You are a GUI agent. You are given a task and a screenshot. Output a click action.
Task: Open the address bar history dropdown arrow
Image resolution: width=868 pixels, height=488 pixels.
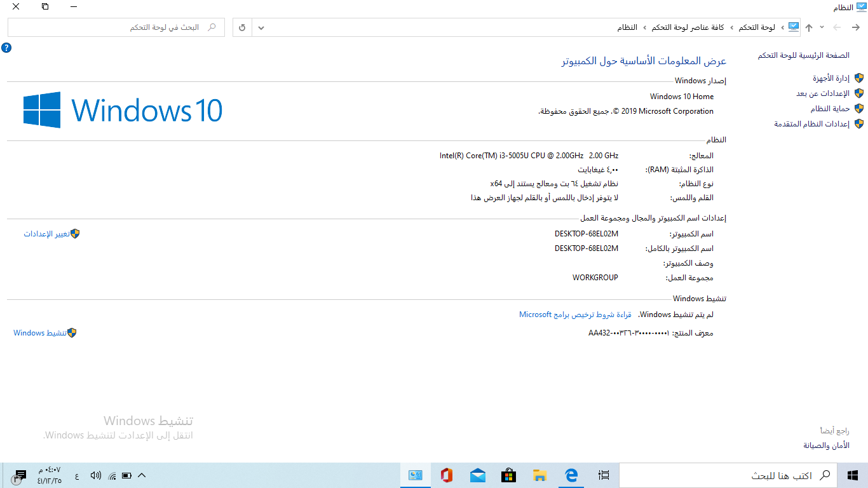[261, 27]
